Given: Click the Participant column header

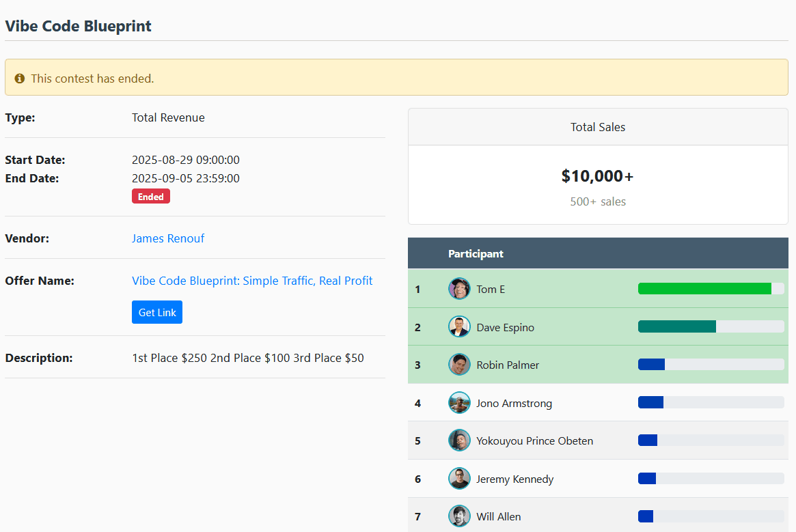Looking at the screenshot, I should 476,254.
